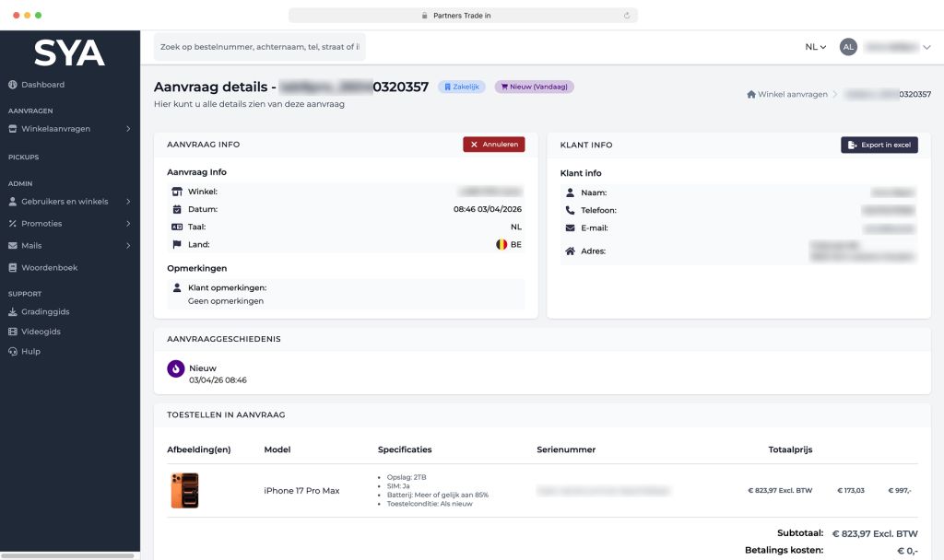Click the Telefoon phone icon
Viewport: 944px width, 560px height.
[x=570, y=210]
